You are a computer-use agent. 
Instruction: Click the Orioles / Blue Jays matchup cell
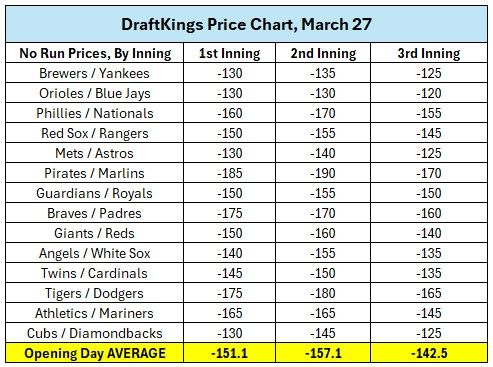point(95,93)
